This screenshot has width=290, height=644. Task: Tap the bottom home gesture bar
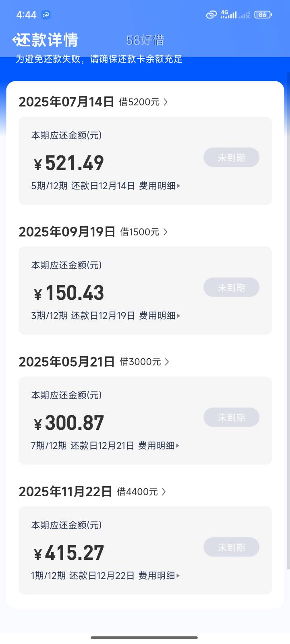[144, 638]
